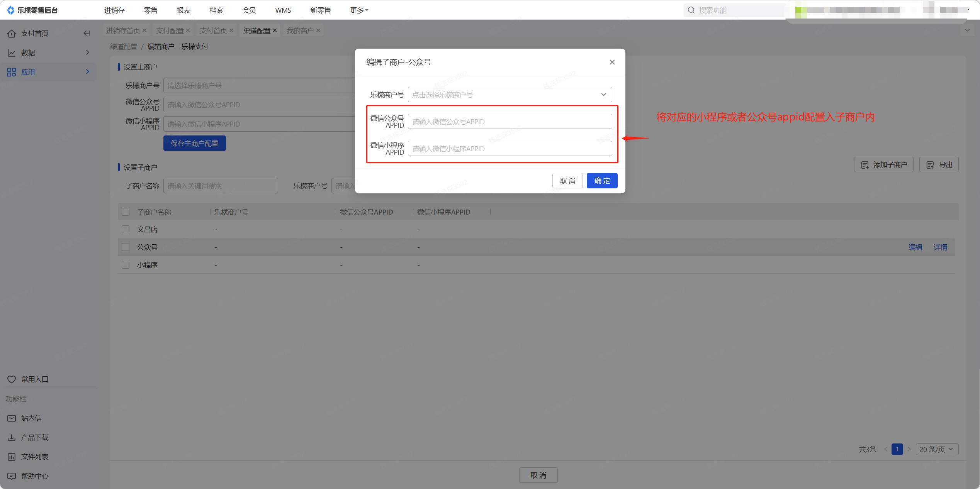Expand the 应用 sidebar chevron
Screen dimensions: 980x489
click(x=87, y=72)
